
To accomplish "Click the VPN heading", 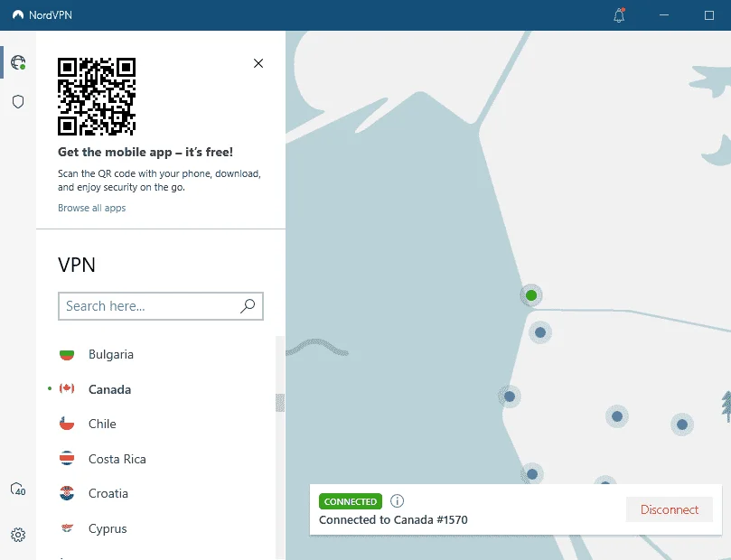I will point(77,265).
